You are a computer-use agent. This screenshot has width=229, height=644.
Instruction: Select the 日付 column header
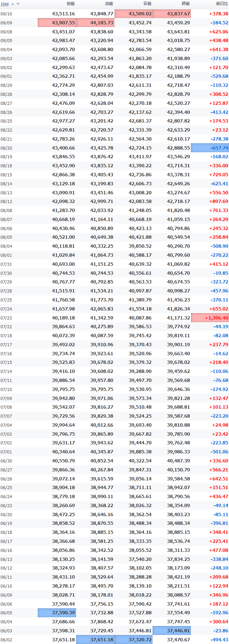click(5, 4)
